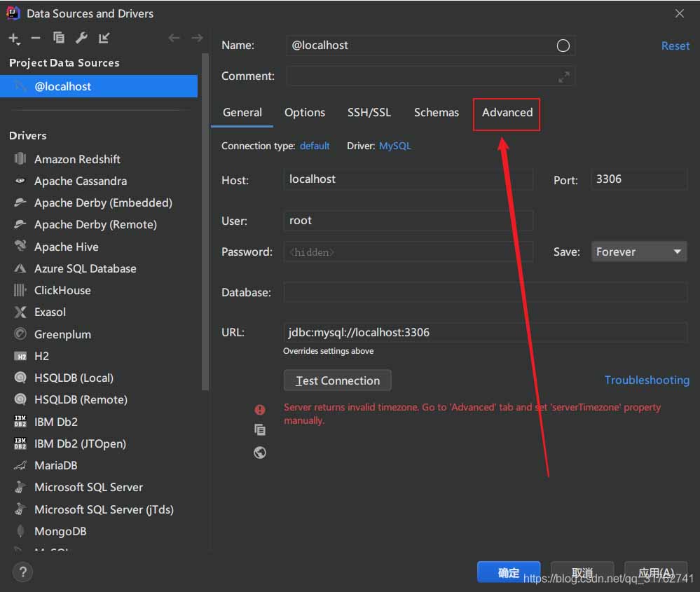This screenshot has height=592, width=700.
Task: Go back with left arrow
Action: [174, 38]
